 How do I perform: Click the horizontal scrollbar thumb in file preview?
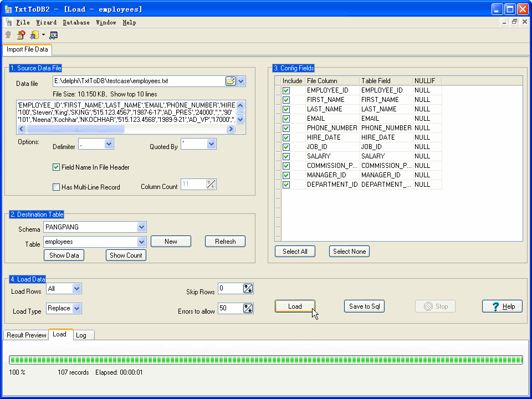tap(75, 129)
